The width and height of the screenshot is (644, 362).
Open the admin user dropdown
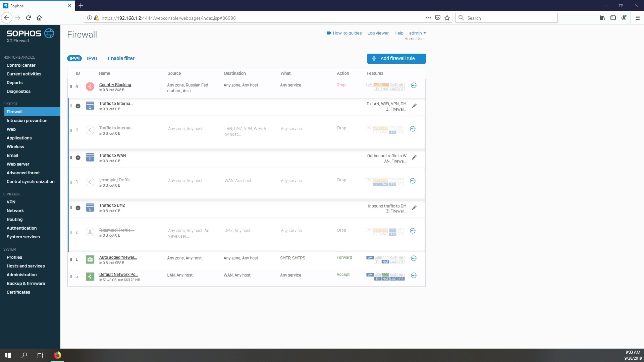(417, 33)
